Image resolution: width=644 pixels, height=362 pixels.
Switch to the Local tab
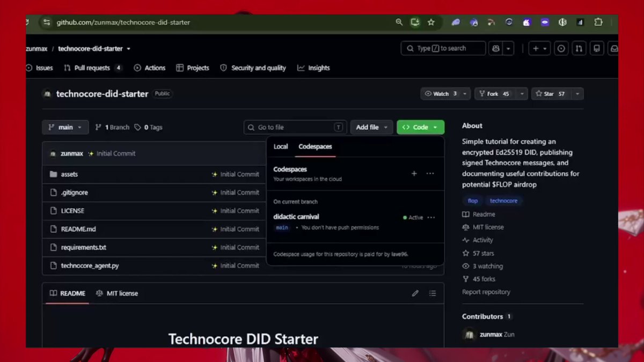click(x=281, y=146)
